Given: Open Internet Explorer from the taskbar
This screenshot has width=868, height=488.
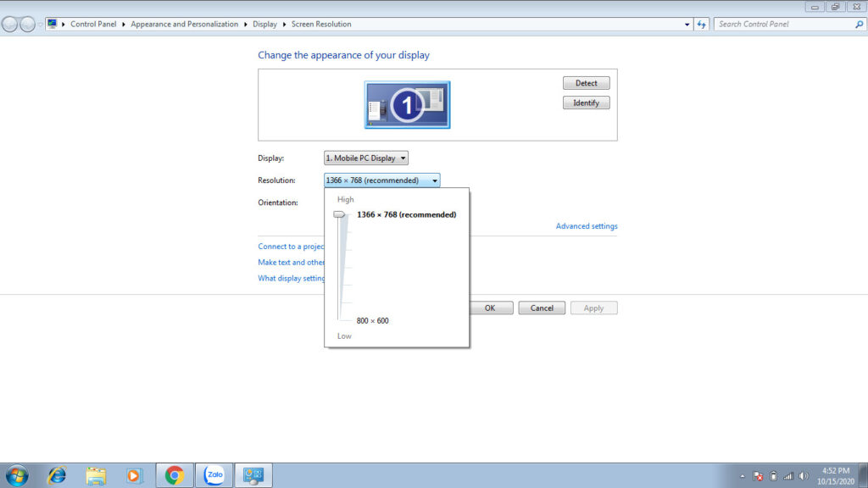Looking at the screenshot, I should tap(57, 475).
